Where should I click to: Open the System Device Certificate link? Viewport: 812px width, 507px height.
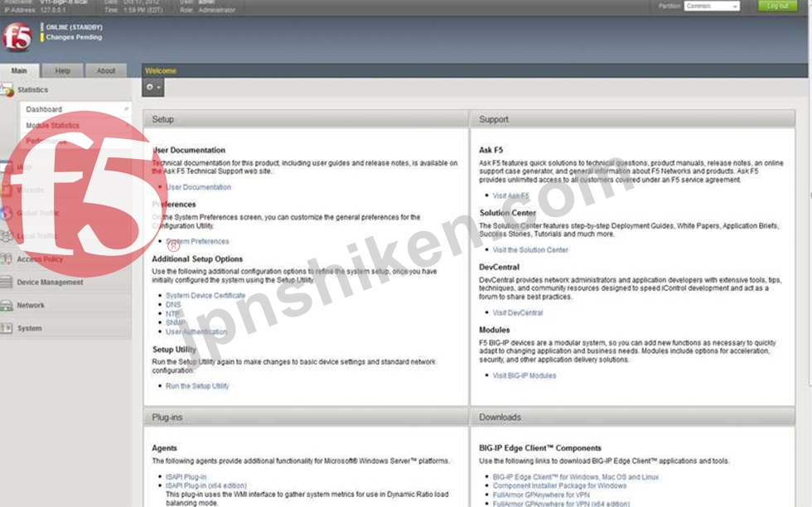pos(205,295)
